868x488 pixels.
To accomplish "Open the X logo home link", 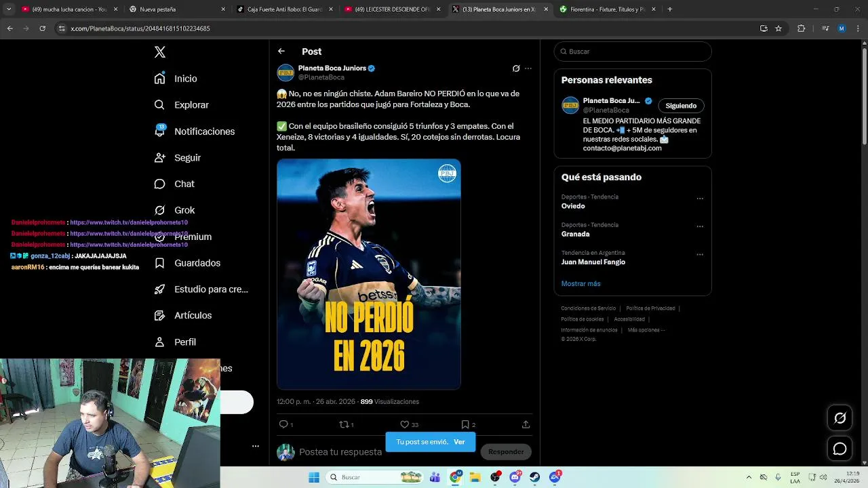I will coord(159,52).
